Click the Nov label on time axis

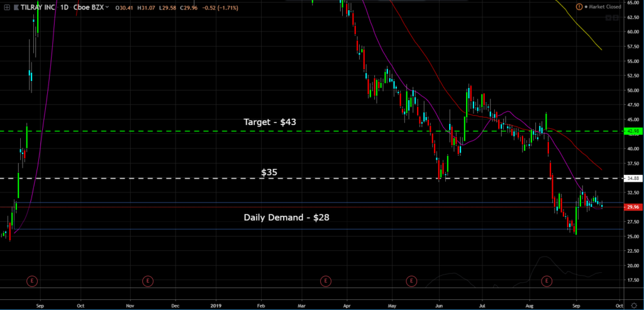(130, 306)
